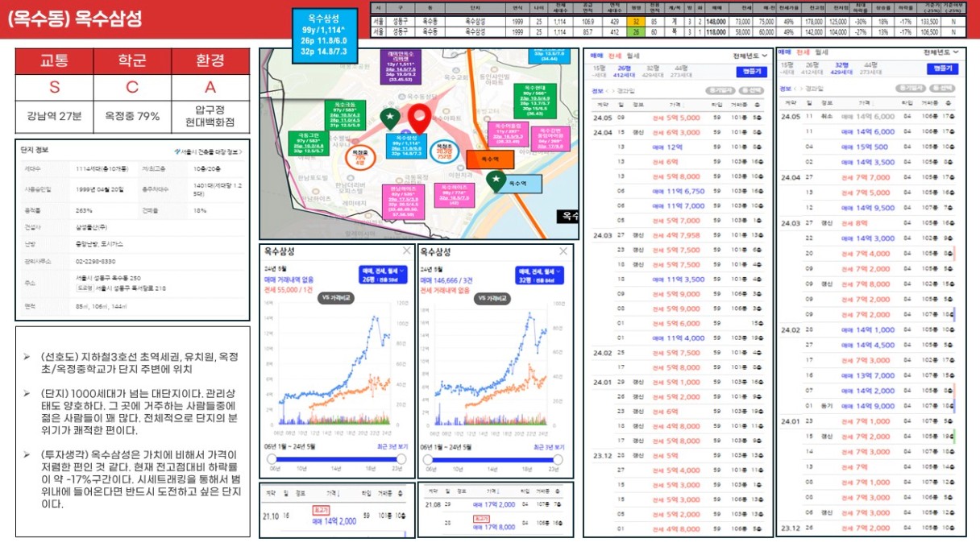Click the blue button beside 44평 in left list
Screen dimensions: 980x551
(750, 72)
